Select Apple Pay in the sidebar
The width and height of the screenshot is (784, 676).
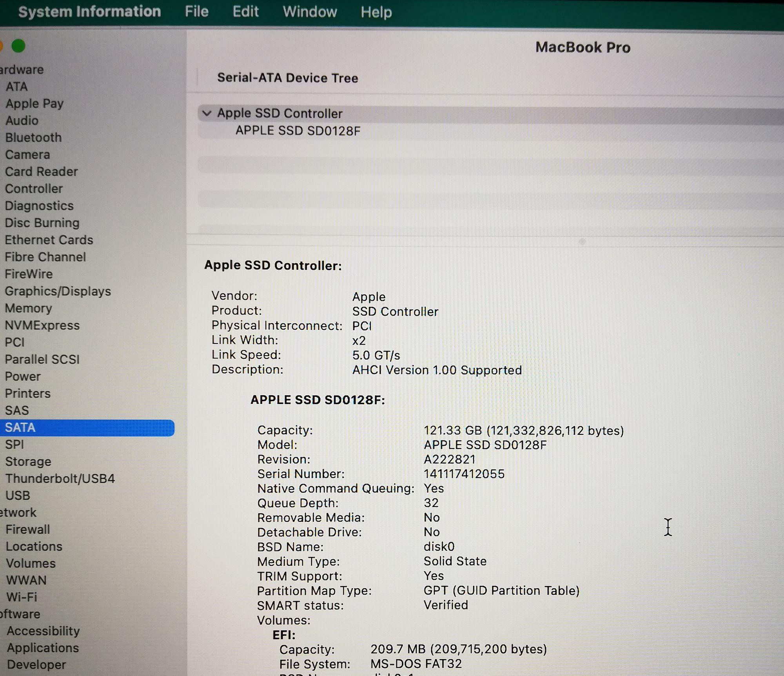[x=34, y=104]
